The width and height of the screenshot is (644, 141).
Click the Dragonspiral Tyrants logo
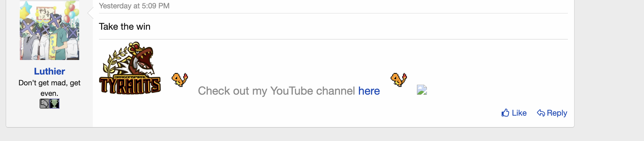(130, 68)
